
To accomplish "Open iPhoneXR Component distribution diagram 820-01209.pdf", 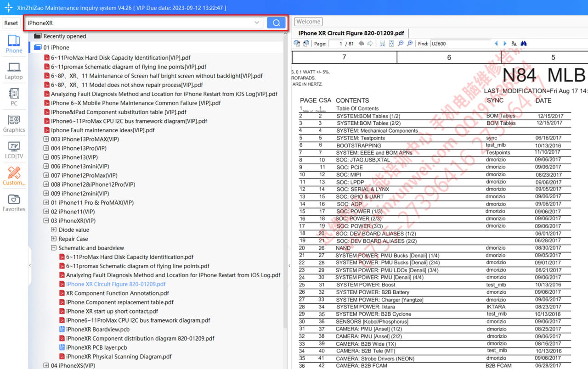I will pos(140,338).
